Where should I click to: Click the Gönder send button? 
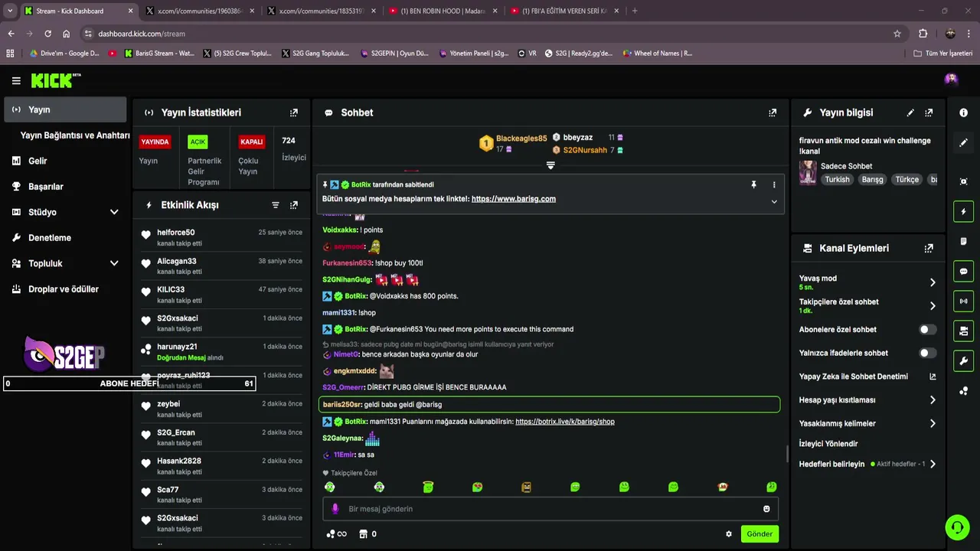click(x=759, y=534)
